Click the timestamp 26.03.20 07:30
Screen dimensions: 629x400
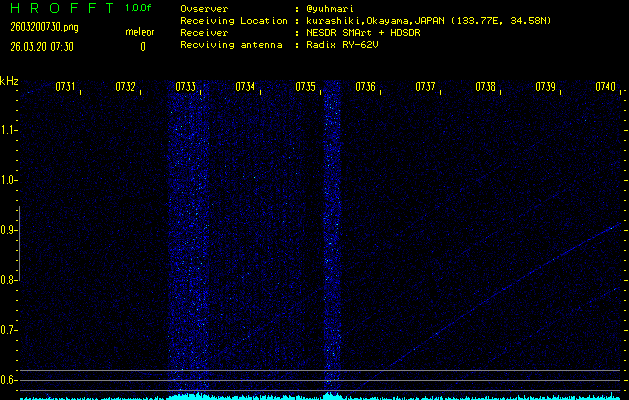(42, 47)
